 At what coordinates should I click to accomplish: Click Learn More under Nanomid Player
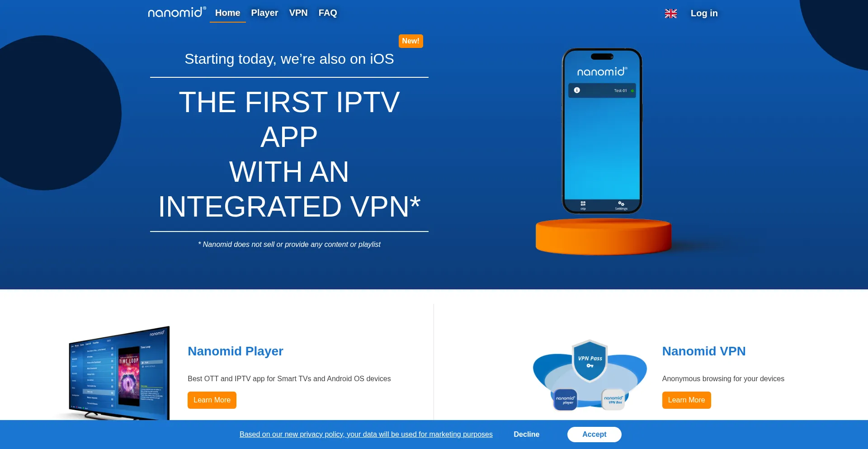pyautogui.click(x=212, y=400)
